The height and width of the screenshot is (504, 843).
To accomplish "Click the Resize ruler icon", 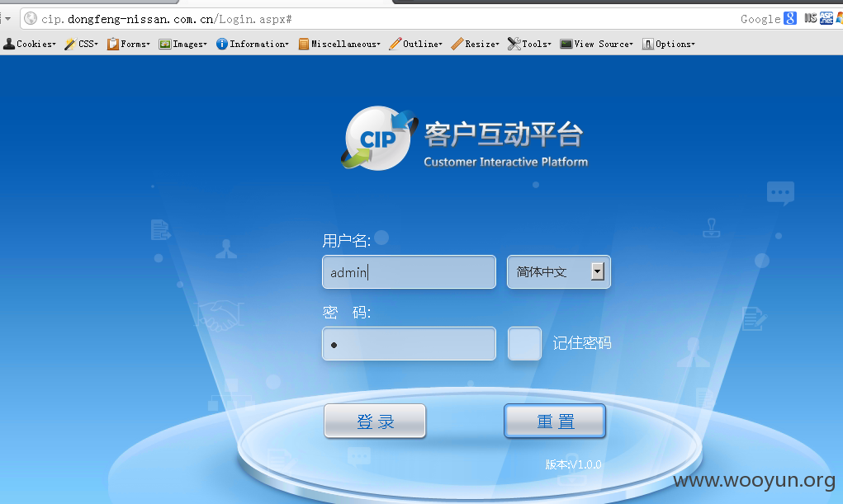I will (457, 44).
